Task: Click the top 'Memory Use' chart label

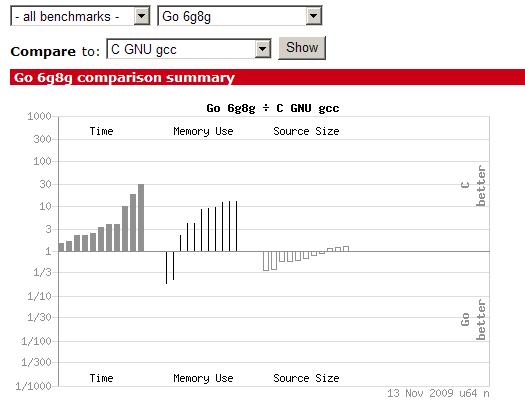Action: point(203,131)
